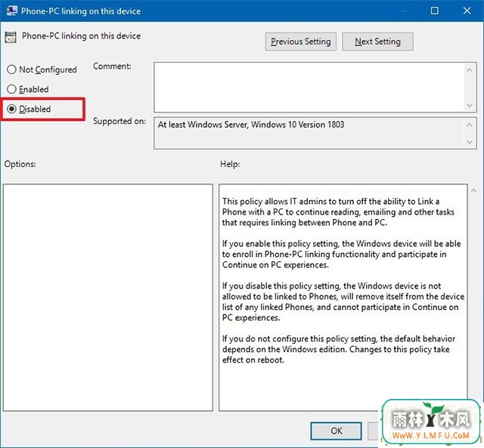Click the Help paragraph 'If you enable this policy'
The width and height of the screenshot is (484, 448).
pyautogui.click(x=341, y=254)
